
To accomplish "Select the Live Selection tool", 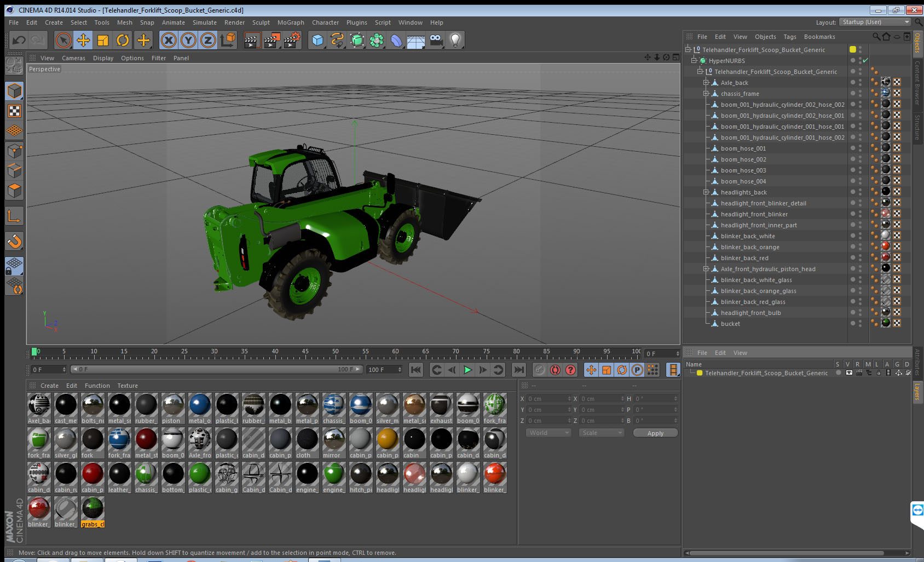I will pyautogui.click(x=63, y=40).
